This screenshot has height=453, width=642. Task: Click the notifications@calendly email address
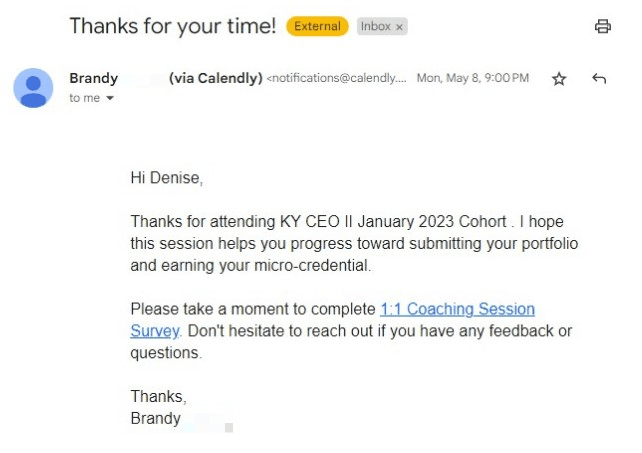coord(337,78)
